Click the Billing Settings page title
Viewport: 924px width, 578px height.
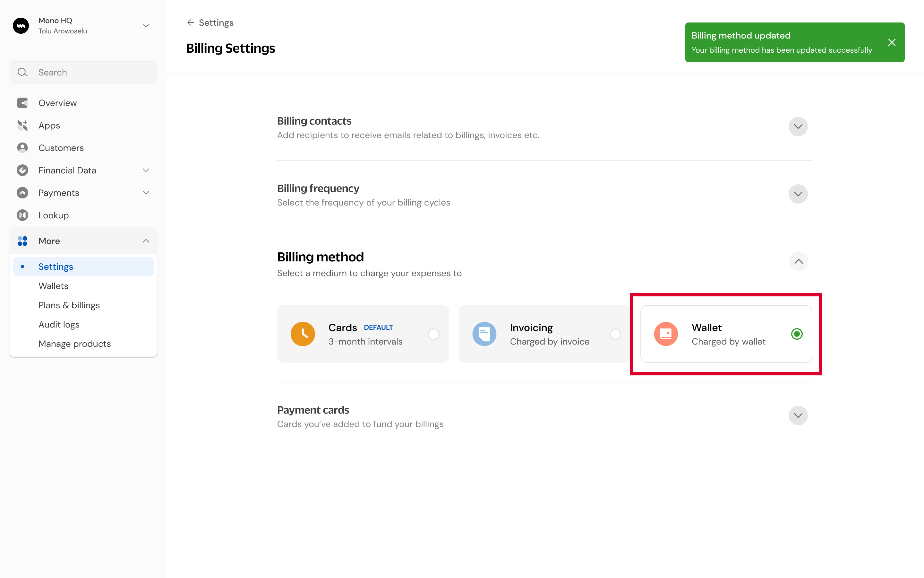pyautogui.click(x=231, y=48)
